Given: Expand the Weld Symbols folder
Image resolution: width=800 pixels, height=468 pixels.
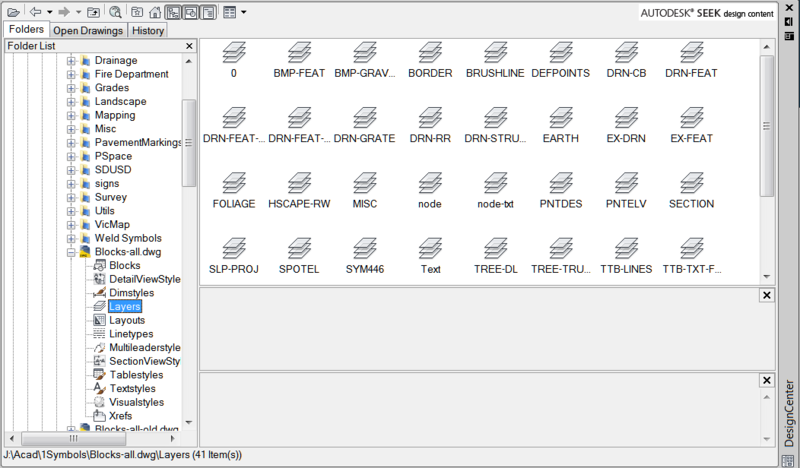Looking at the screenshot, I should click(x=71, y=238).
